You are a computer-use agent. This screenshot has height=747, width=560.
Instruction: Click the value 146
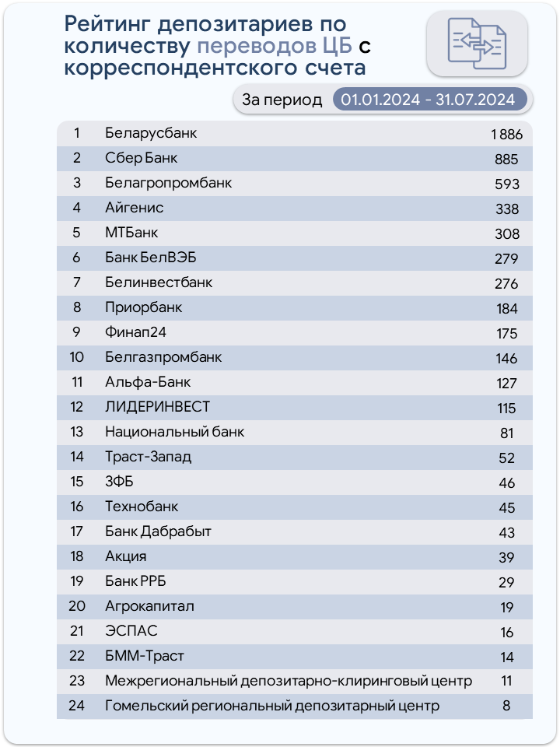tap(506, 359)
